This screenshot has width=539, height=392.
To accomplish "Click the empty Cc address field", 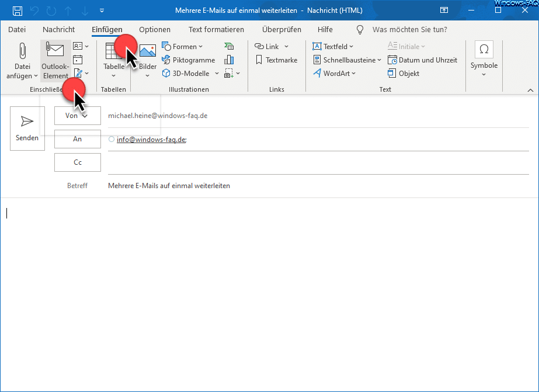I will point(318,162).
